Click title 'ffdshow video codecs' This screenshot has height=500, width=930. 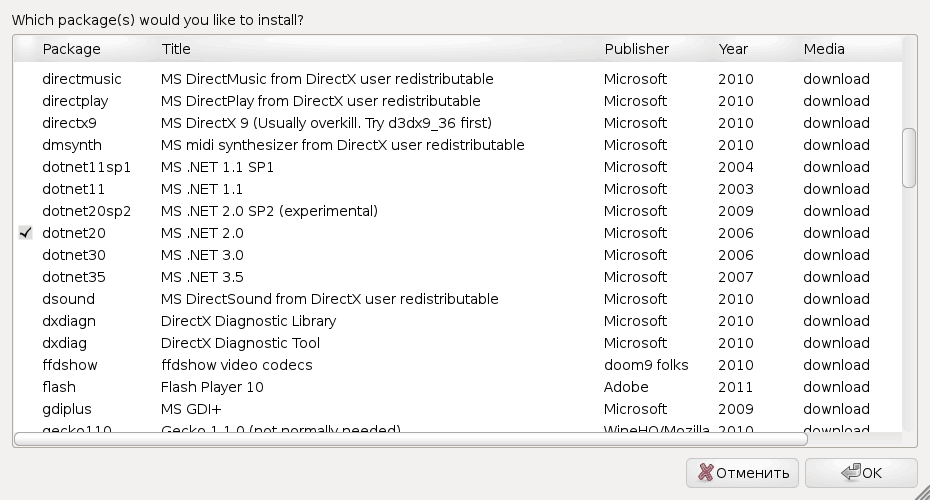coord(237,365)
